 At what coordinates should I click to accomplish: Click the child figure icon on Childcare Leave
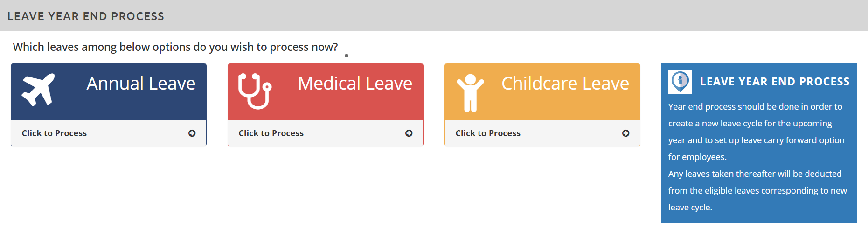470,93
